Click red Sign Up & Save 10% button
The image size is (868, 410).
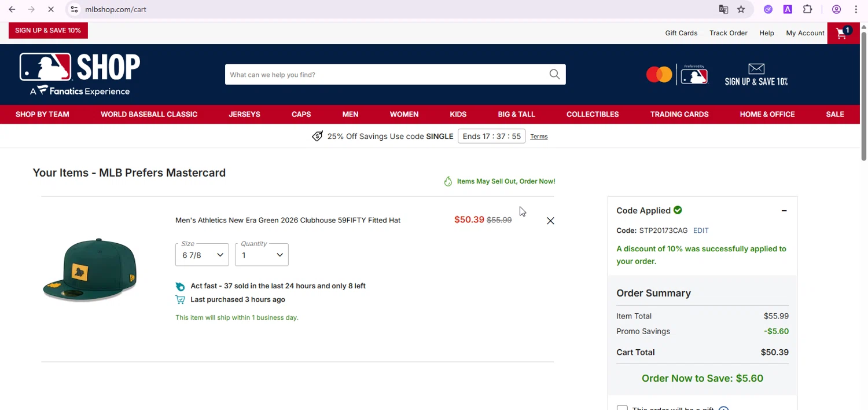(48, 30)
